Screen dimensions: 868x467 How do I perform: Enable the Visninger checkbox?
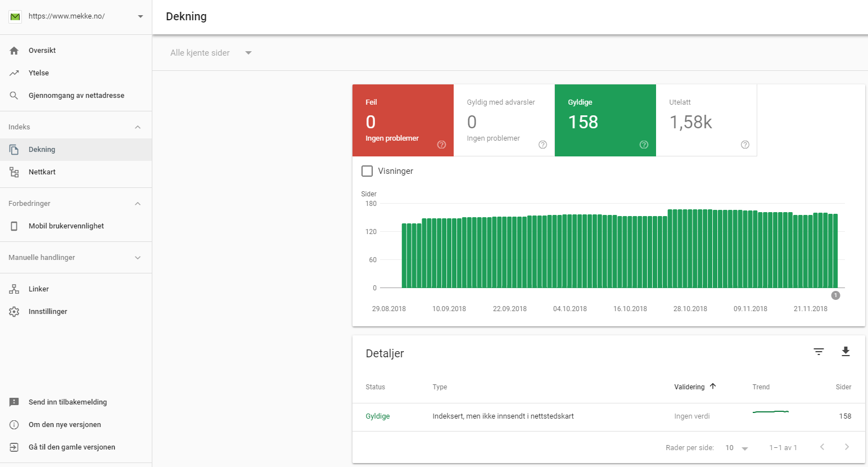point(367,171)
